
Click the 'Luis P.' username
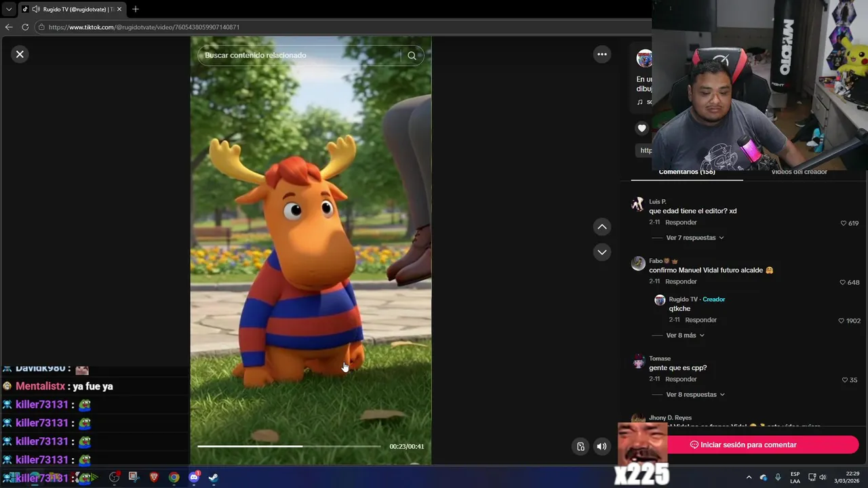coord(657,201)
